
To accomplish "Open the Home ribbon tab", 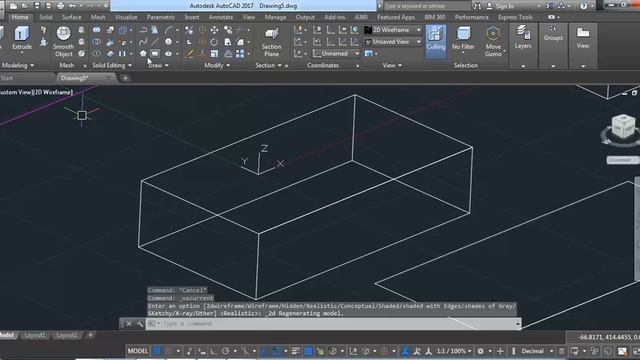I will tap(20, 17).
